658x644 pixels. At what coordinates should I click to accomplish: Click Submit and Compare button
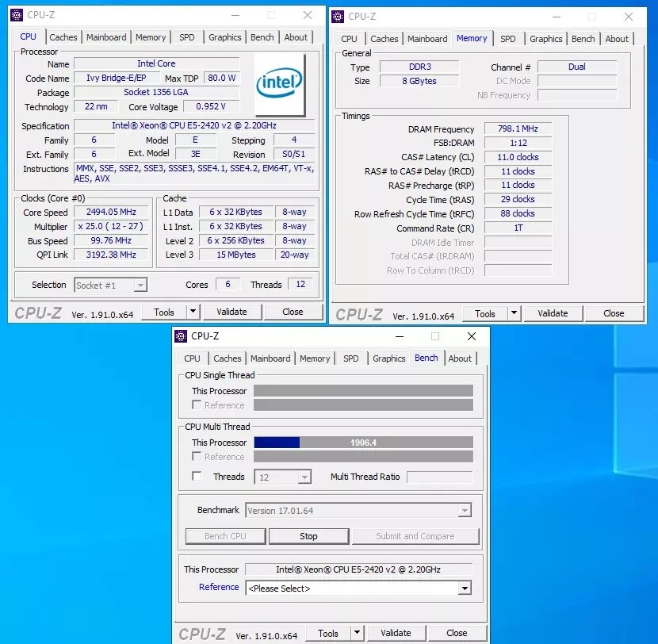(x=415, y=536)
